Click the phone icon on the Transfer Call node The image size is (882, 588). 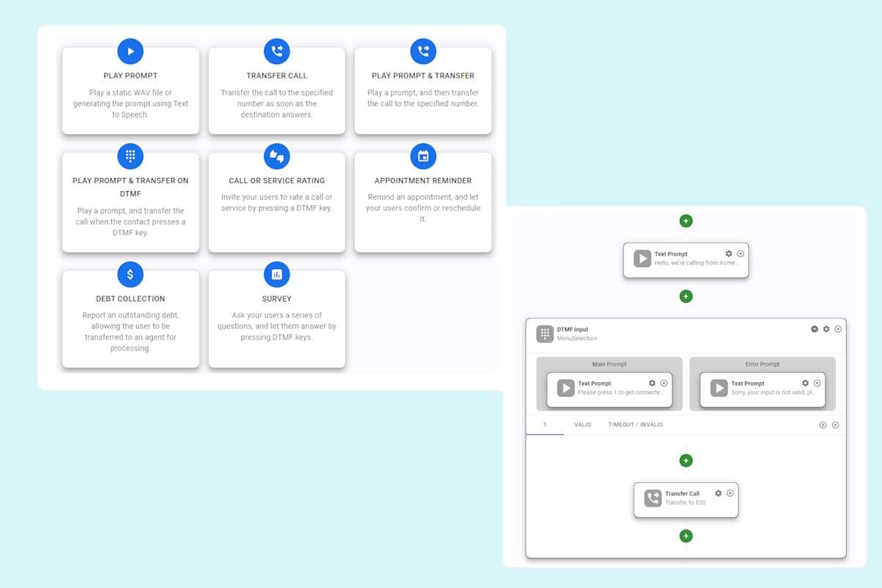651,498
